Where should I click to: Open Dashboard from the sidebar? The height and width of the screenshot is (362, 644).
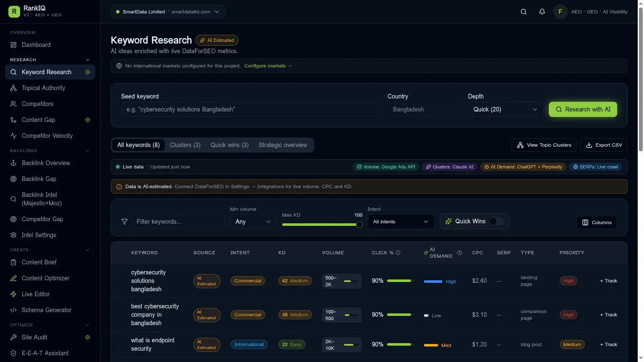tap(50, 45)
